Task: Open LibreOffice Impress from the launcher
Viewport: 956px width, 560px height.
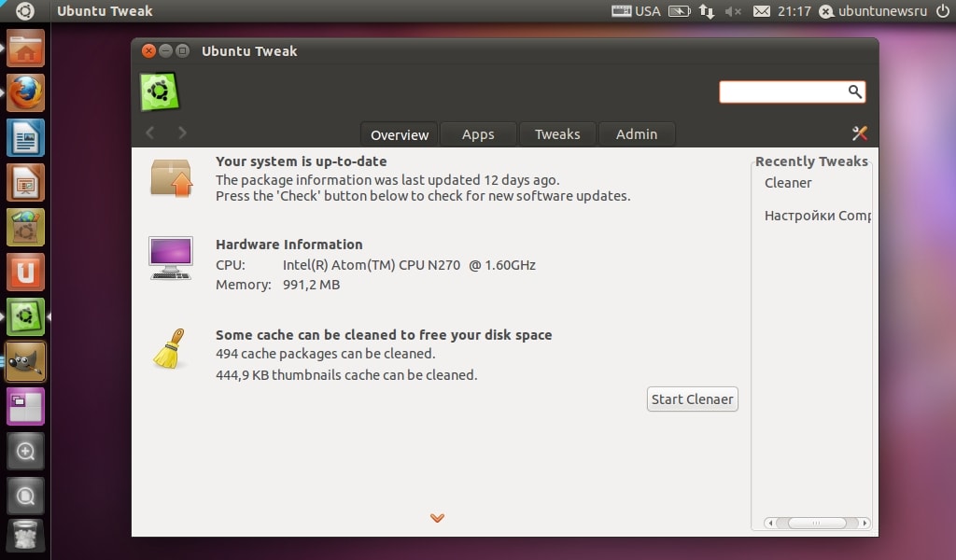Action: (25, 183)
